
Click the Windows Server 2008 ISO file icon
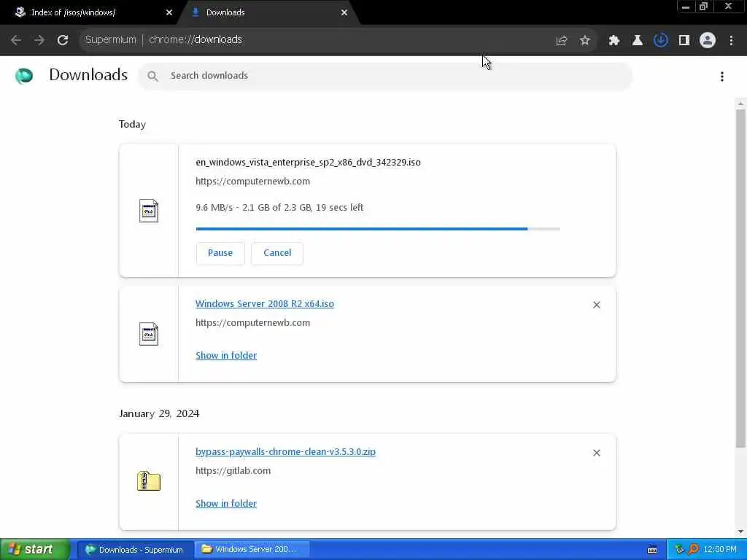[149, 334]
